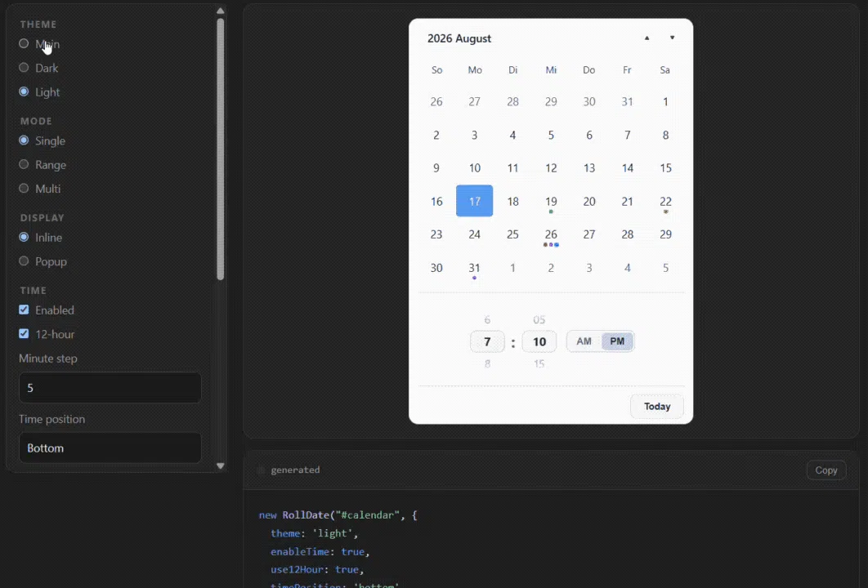Select August 30 on the calendar

point(436,268)
